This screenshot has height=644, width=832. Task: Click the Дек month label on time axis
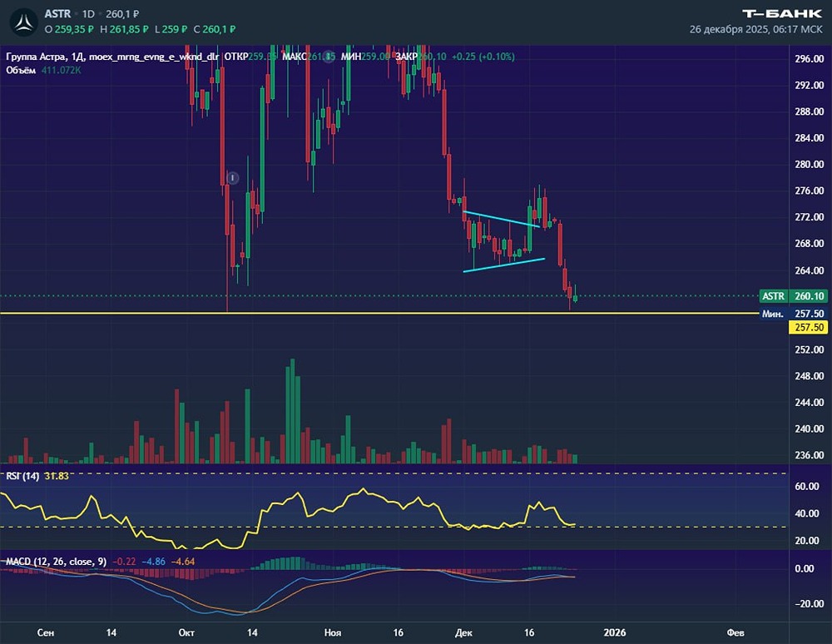tap(463, 632)
